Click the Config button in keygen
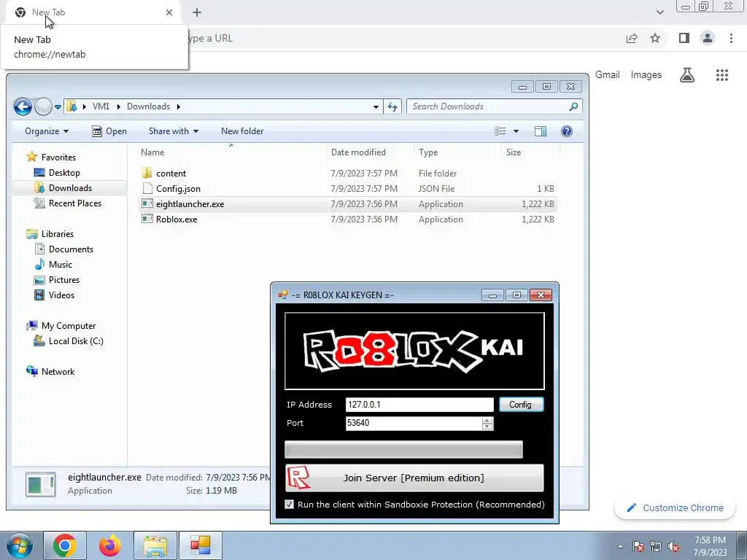This screenshot has height=560, width=747. coord(521,405)
